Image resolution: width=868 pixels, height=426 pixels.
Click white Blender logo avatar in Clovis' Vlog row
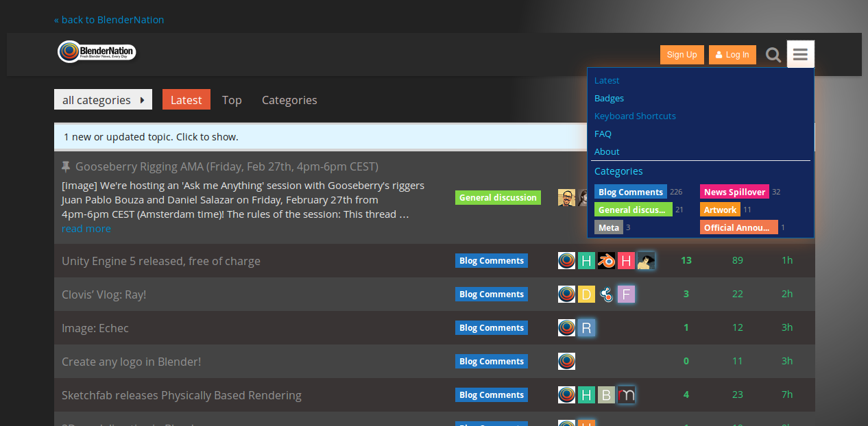(606, 294)
